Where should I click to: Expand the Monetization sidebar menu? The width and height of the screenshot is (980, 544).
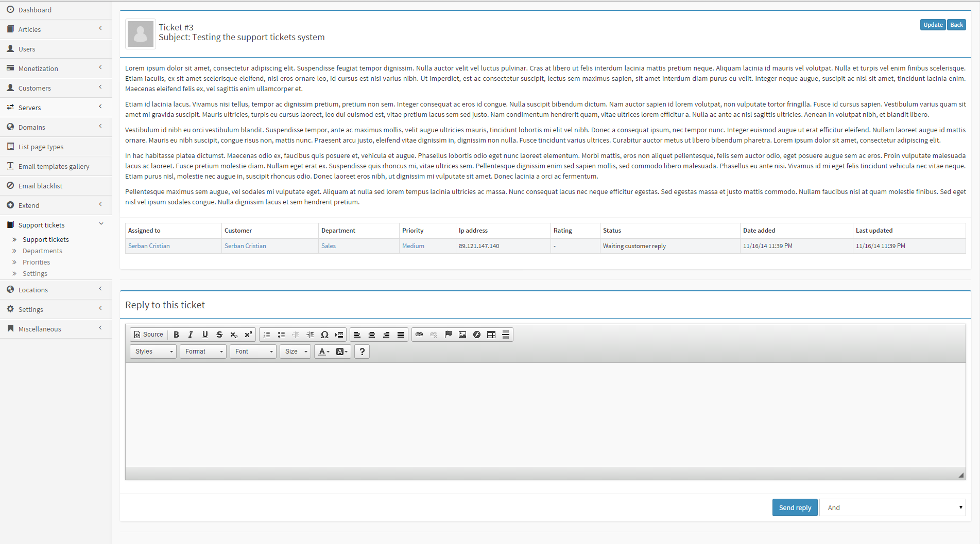56,68
